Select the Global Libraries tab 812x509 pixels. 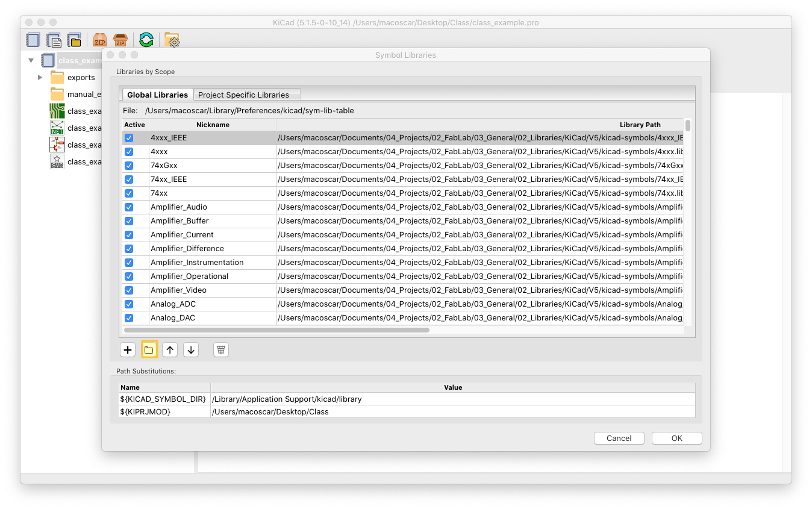[157, 95]
